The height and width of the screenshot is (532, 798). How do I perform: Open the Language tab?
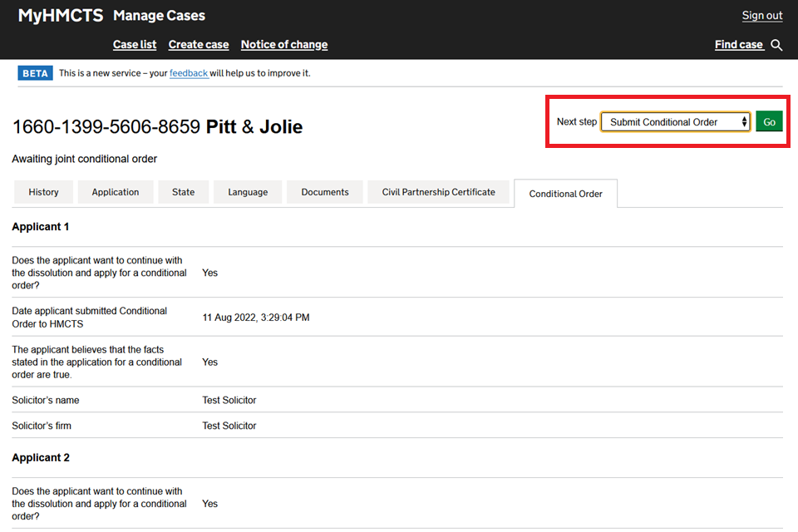tap(248, 192)
